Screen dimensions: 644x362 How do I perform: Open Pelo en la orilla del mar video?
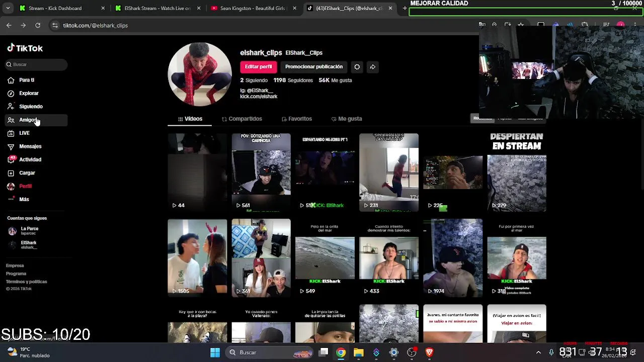click(x=325, y=258)
